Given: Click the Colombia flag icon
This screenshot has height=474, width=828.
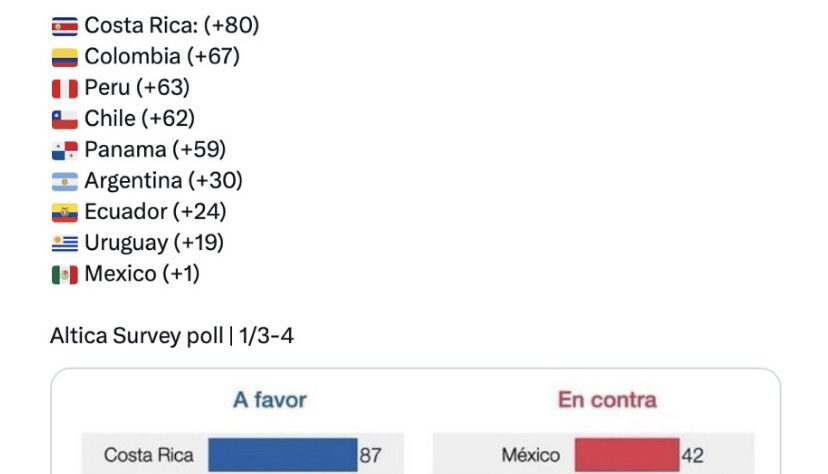Looking at the screenshot, I should click(64, 57).
